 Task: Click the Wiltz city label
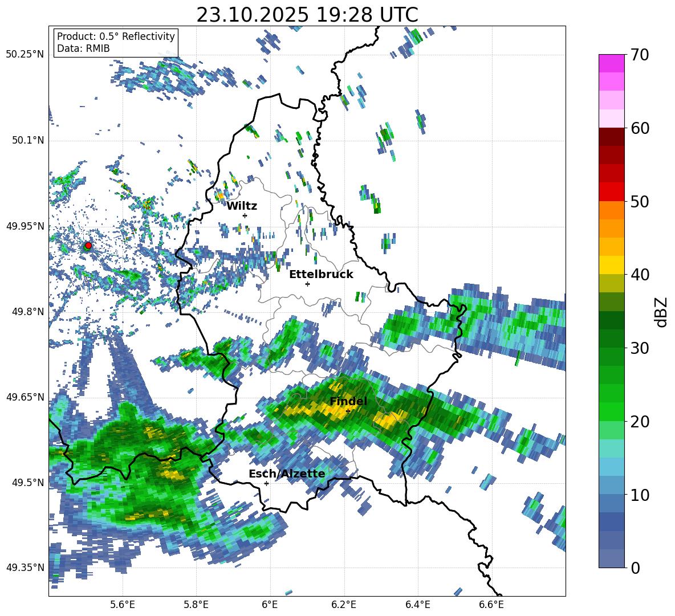tap(242, 206)
